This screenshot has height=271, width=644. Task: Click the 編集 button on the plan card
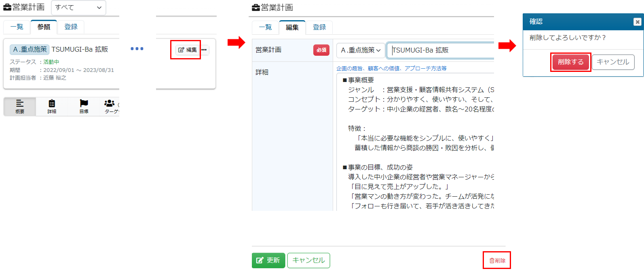coord(188,50)
